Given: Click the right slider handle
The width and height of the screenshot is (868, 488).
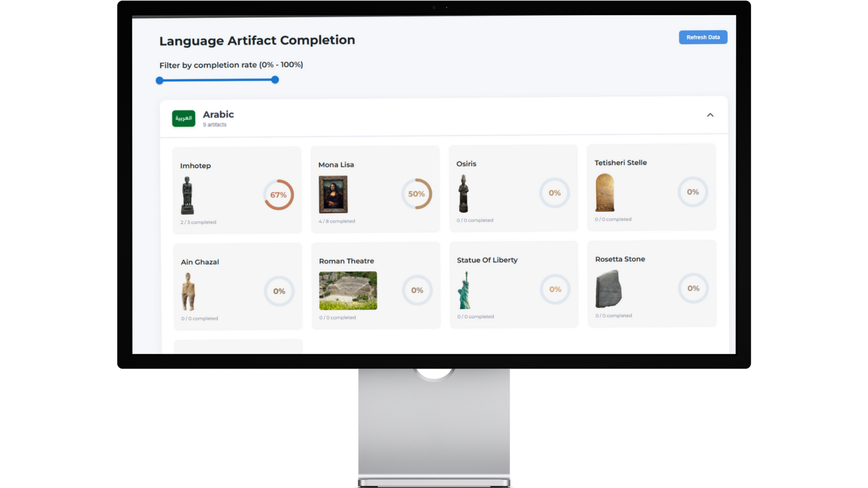Looking at the screenshot, I should click(275, 80).
